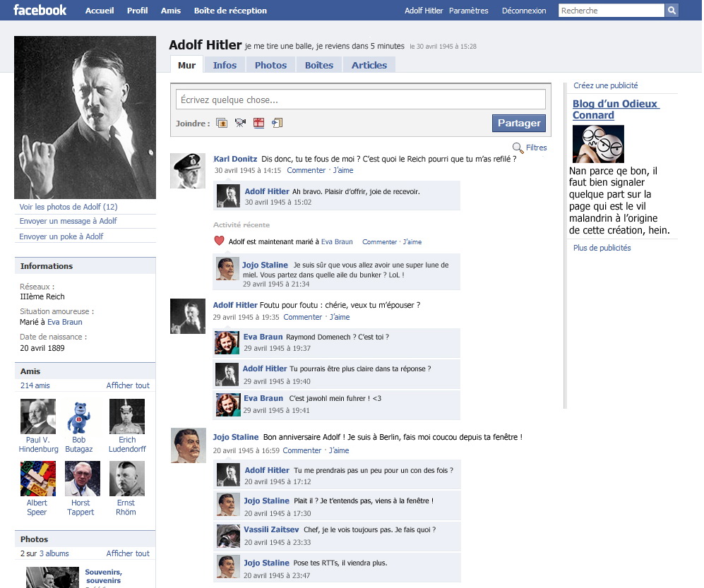Attach a video using the Joindre camera icon
Screen dimensions: 704x588
click(241, 123)
